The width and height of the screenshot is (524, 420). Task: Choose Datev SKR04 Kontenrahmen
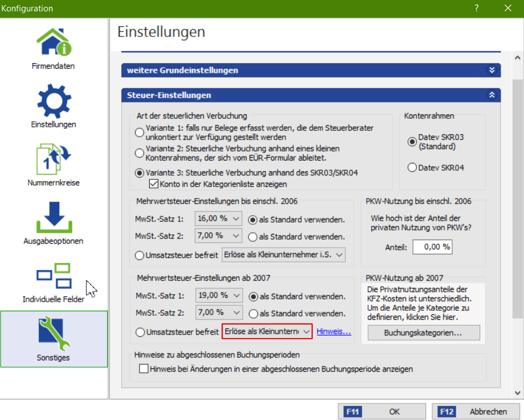click(412, 167)
